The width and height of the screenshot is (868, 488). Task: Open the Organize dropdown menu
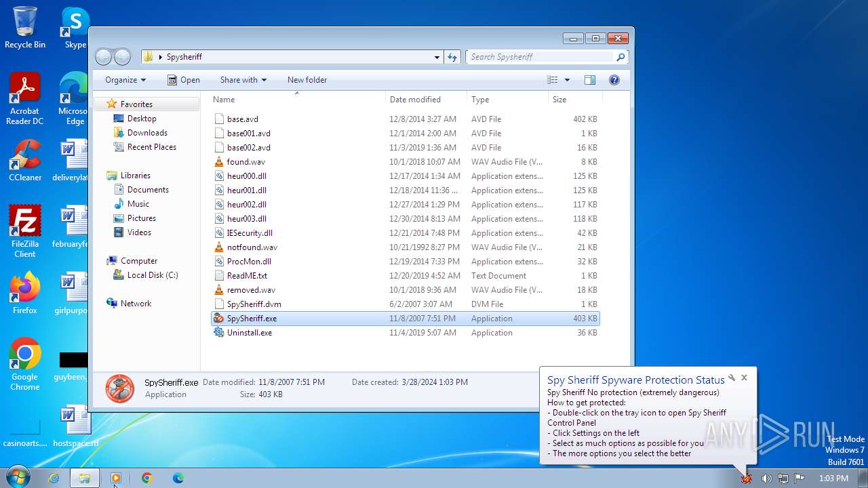[x=125, y=80]
